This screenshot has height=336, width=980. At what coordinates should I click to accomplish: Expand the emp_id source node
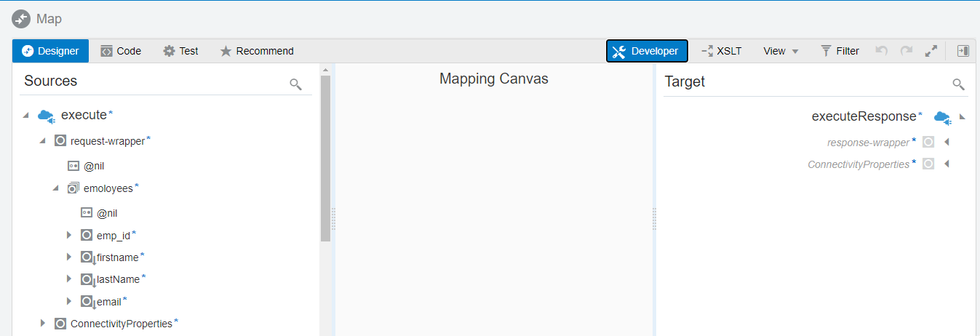pyautogui.click(x=69, y=235)
